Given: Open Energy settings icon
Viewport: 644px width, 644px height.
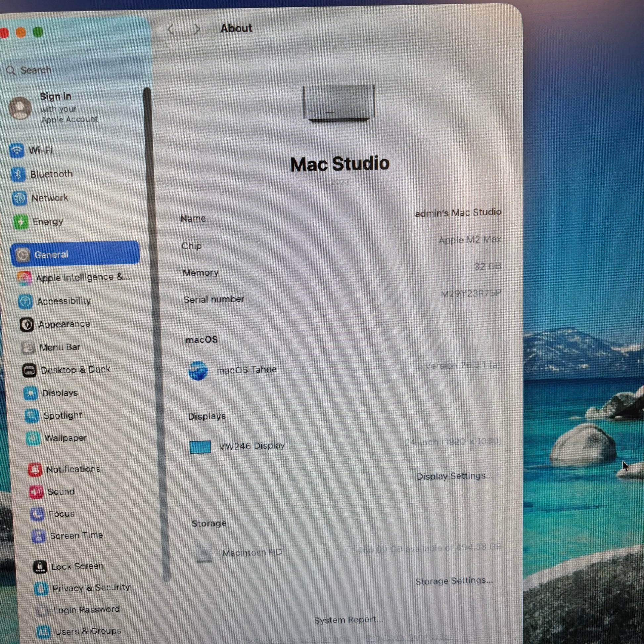Looking at the screenshot, I should coord(21,222).
